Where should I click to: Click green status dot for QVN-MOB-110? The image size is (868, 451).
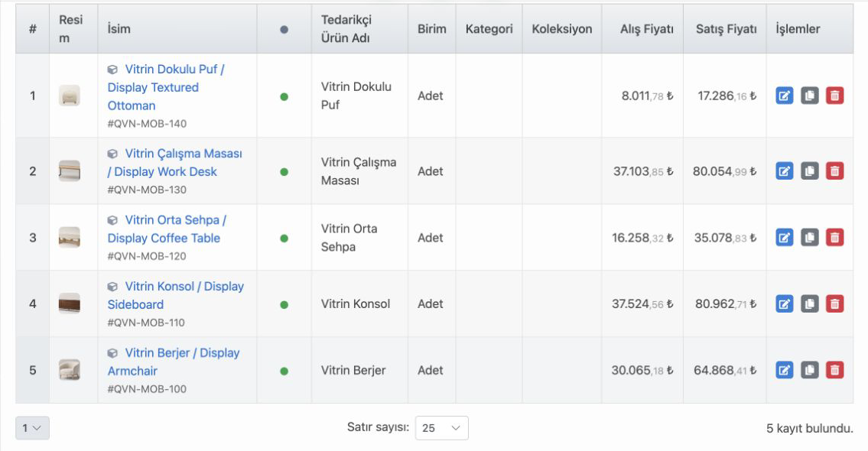[284, 305]
